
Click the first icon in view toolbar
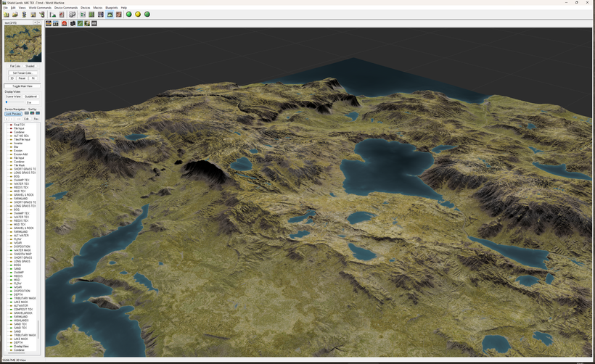click(49, 23)
